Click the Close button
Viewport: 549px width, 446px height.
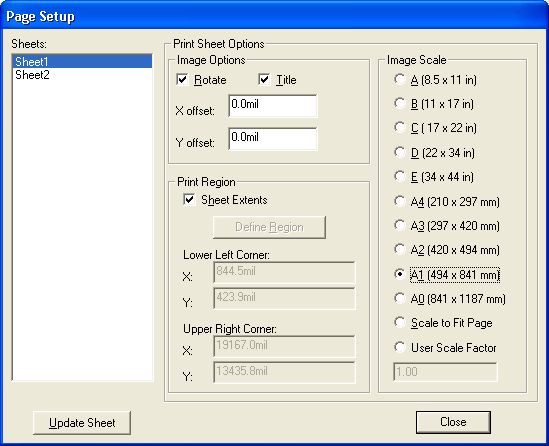453,422
